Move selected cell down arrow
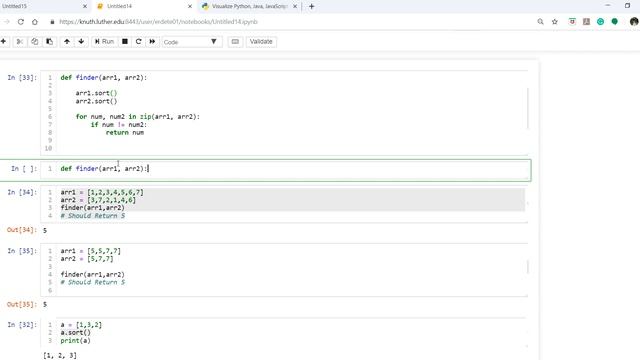This screenshot has width=640, height=360. click(81, 42)
